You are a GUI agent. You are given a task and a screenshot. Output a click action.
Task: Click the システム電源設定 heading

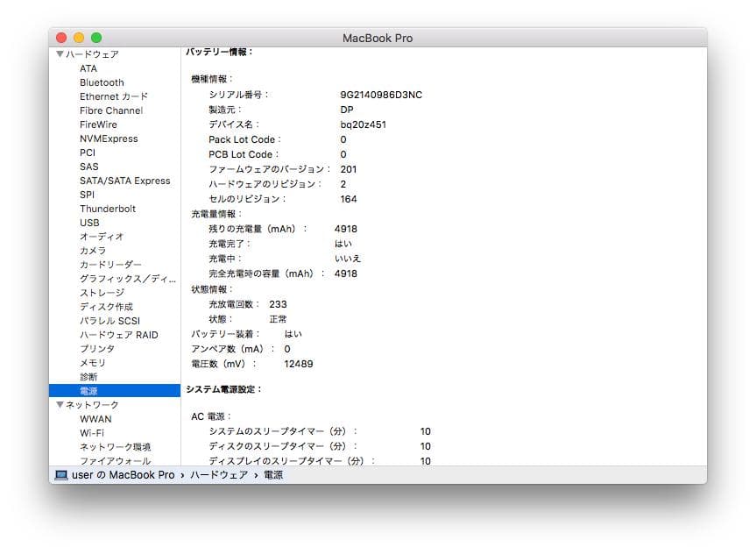point(223,389)
